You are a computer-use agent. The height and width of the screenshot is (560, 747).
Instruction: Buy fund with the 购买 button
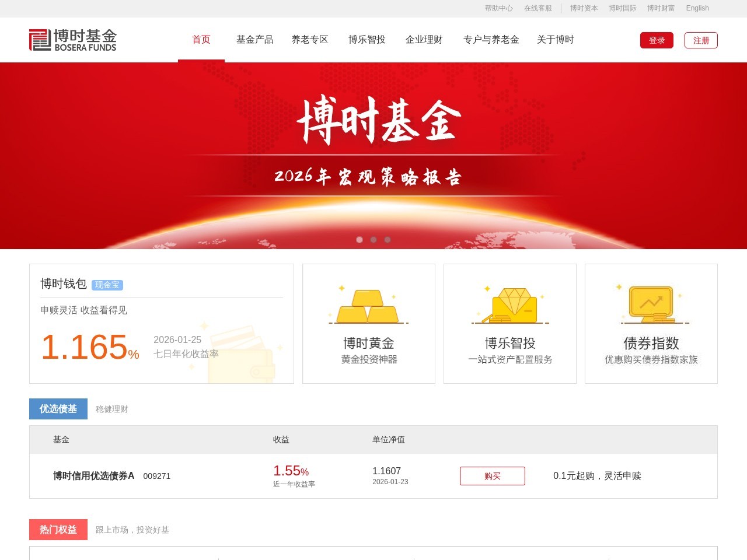click(492, 476)
